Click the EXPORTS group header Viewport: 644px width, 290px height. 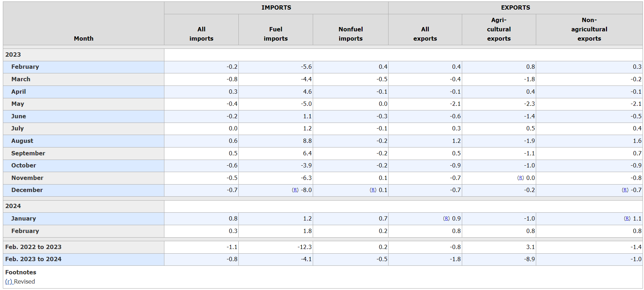point(515,7)
